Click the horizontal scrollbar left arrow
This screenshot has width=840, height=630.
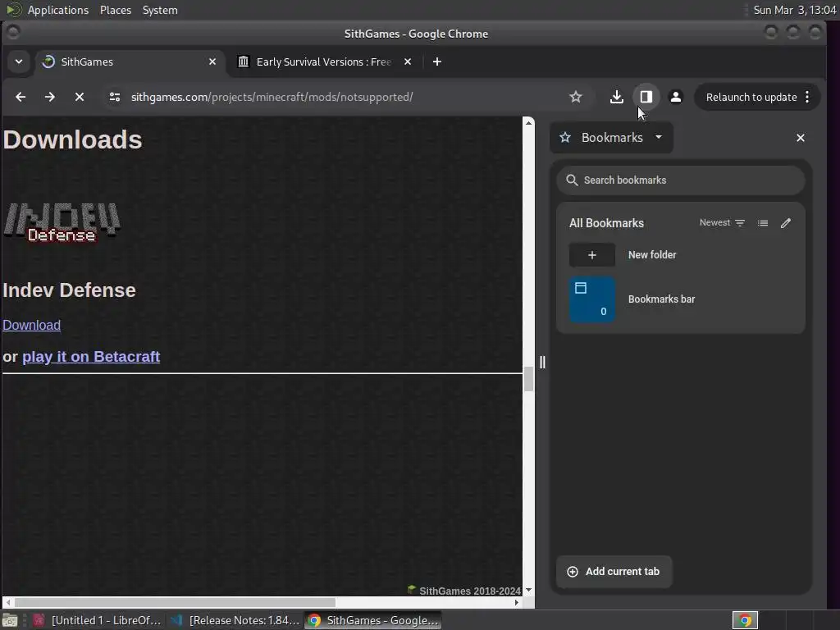[x=7, y=602]
